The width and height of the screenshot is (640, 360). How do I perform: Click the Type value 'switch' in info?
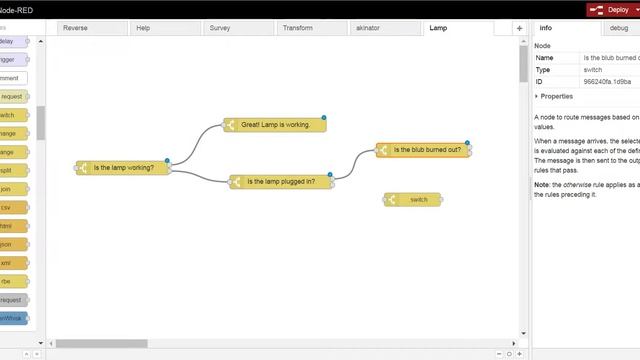[593, 70]
